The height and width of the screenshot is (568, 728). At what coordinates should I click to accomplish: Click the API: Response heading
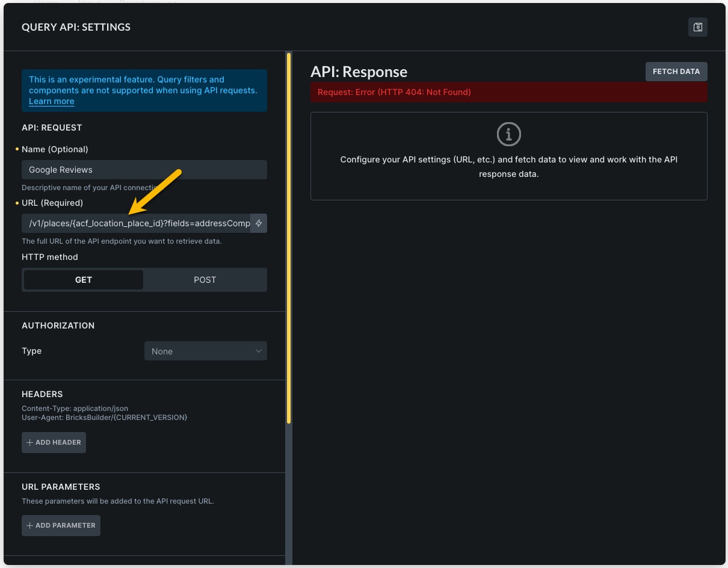tap(359, 72)
